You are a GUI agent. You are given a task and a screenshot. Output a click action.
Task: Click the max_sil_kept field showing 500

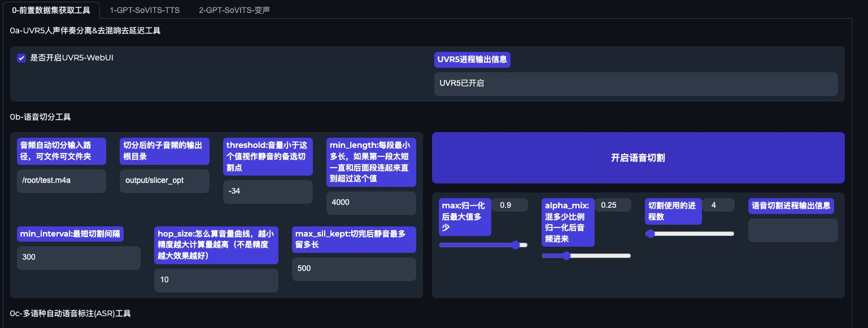(x=354, y=269)
